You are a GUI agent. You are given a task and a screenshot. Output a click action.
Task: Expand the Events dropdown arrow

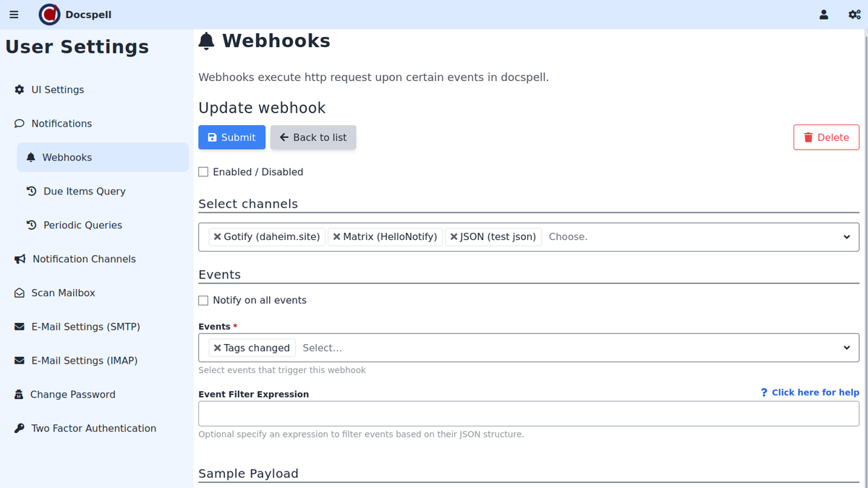(x=846, y=348)
